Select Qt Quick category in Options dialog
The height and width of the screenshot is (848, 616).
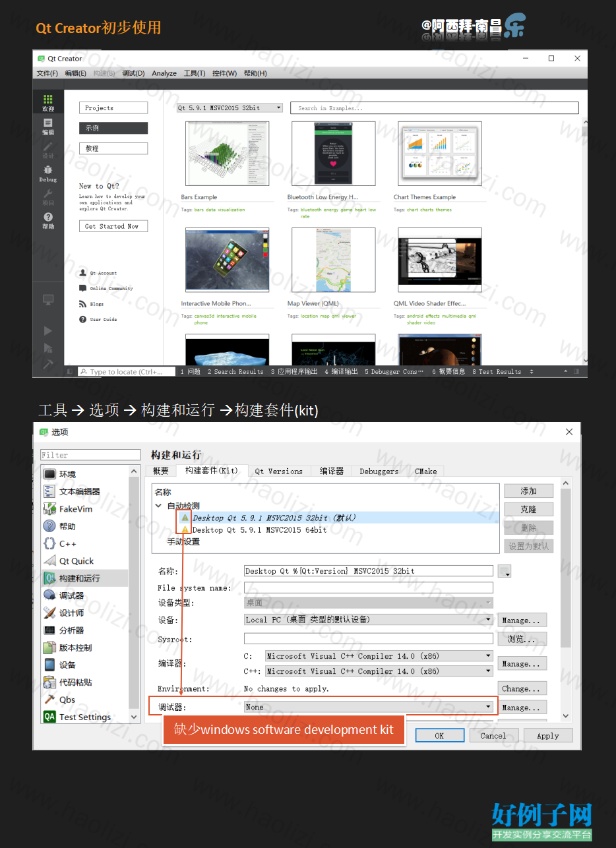point(86,561)
